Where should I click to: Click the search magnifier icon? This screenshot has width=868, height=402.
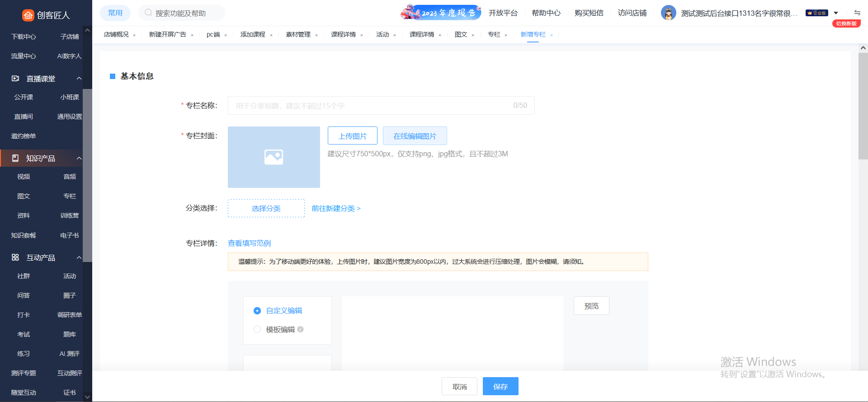[x=148, y=13]
